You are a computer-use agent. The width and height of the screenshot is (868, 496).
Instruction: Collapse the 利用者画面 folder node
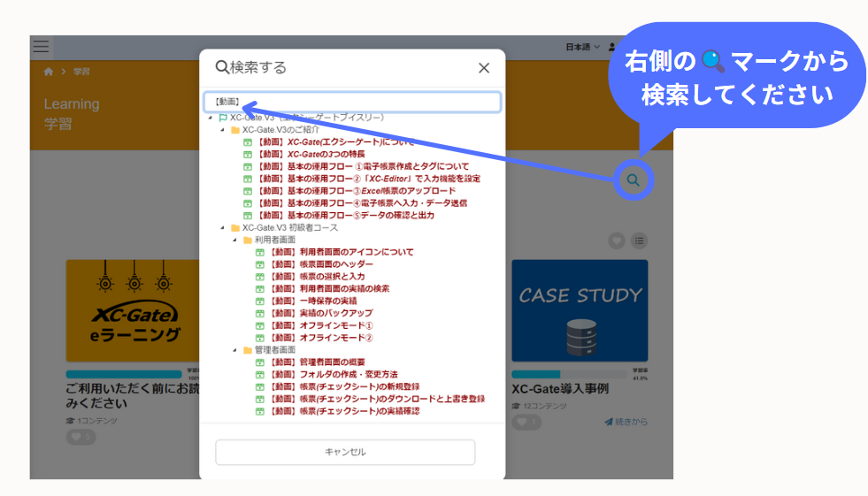[235, 240]
